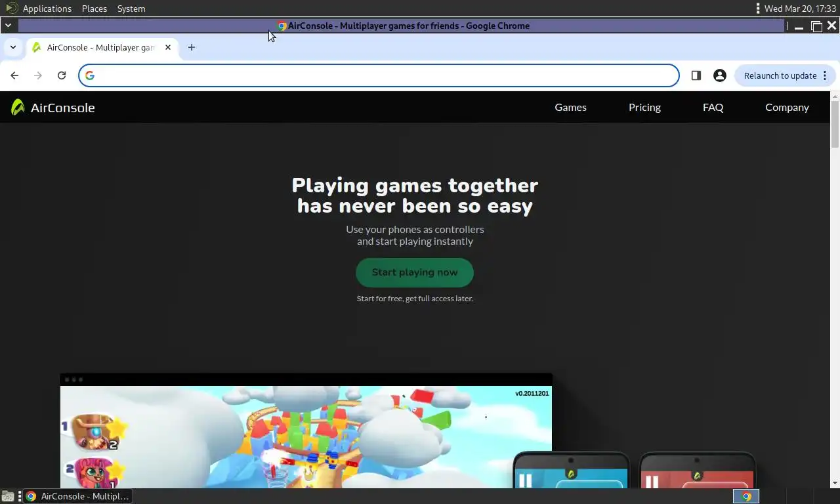Open window menu arrow in title bar

[8, 26]
